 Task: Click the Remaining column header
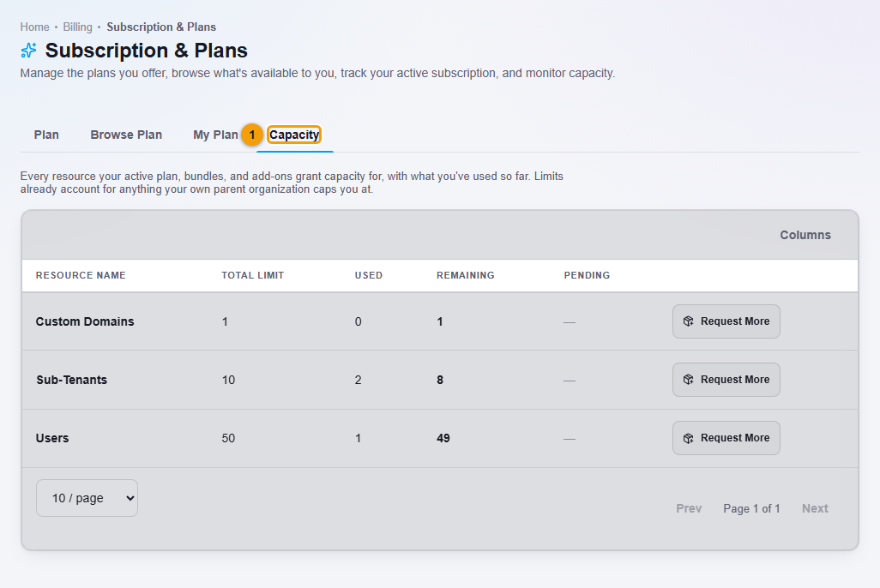coord(465,275)
